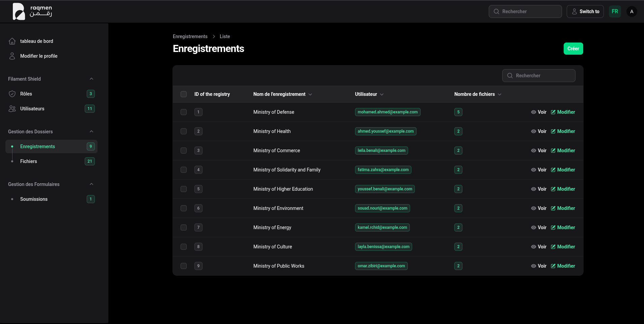Open the raqmen logo in the top bar
Screen dimensions: 644x324
click(32, 11)
